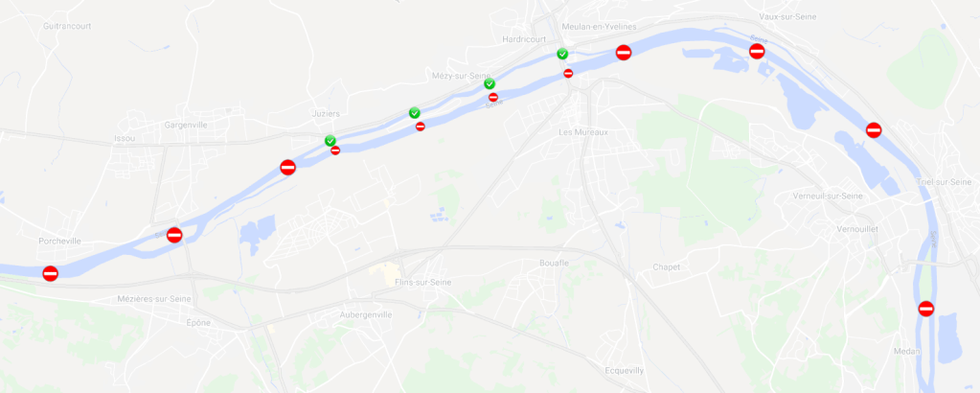Screen dimensions: 980x393
Task: Select the no-entry marker north of Mézières-sur-Seine
Action: [174, 235]
